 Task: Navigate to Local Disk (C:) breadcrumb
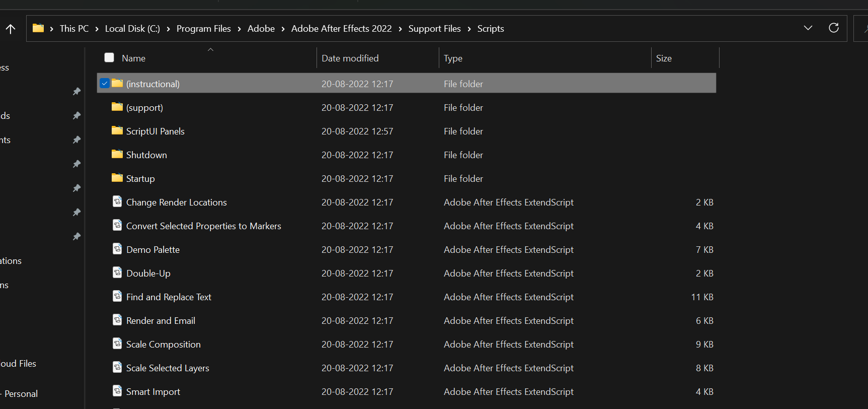point(132,29)
